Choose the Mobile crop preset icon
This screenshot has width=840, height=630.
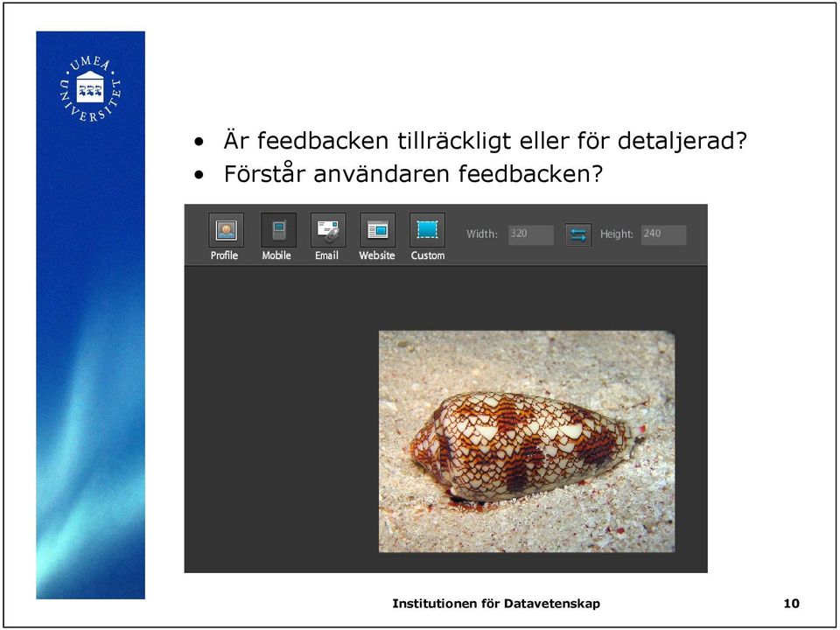[278, 230]
